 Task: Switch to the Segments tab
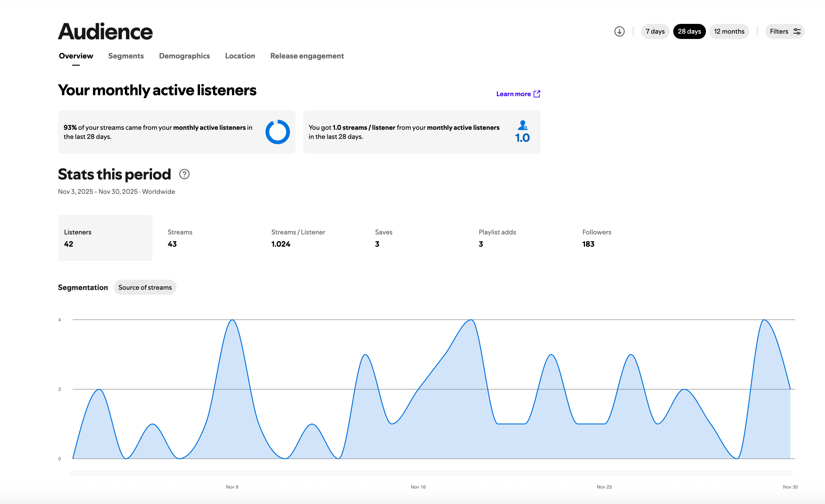pos(126,56)
